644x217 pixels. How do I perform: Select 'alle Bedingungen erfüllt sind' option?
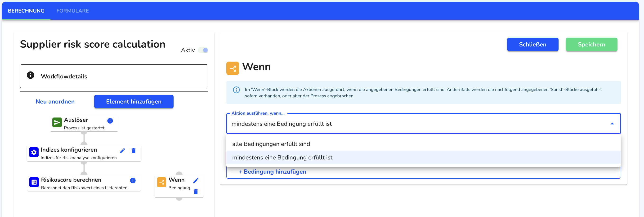pos(423,144)
